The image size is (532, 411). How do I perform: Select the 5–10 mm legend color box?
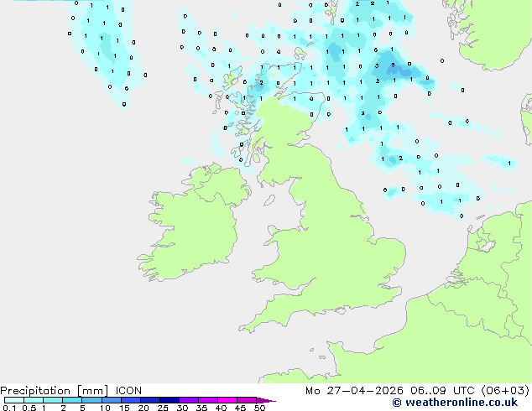tap(91, 400)
